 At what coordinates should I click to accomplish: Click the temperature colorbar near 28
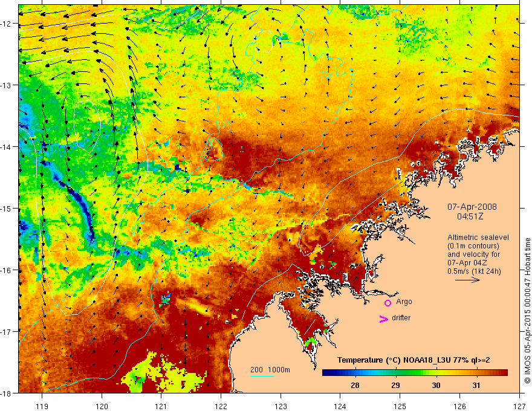pos(355,373)
